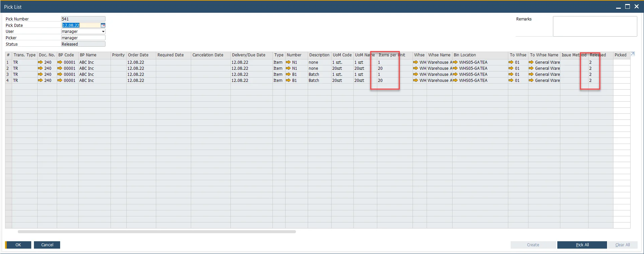The width and height of the screenshot is (644, 254).
Task: Click the ABC Inc cell in row 2
Action: click(94, 68)
